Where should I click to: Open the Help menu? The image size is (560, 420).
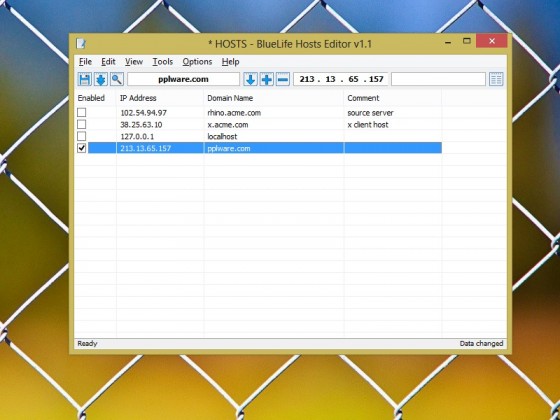230,62
